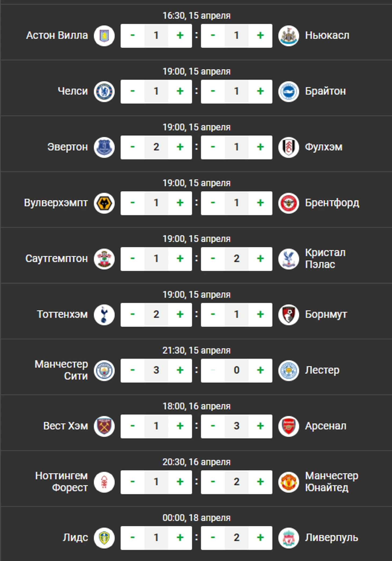The image size is (392, 561).
Task: Click the Arsenal cannon crest
Action: 289,426
